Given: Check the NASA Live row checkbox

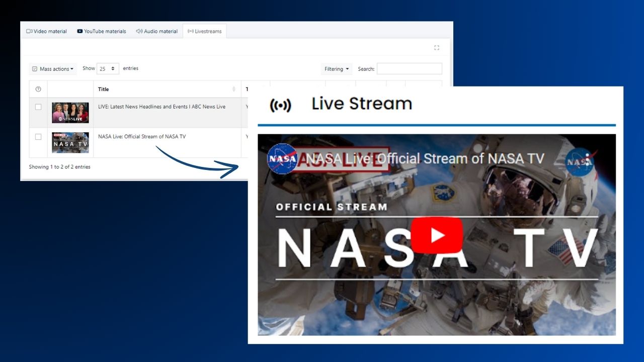Looking at the screenshot, I should (x=38, y=137).
